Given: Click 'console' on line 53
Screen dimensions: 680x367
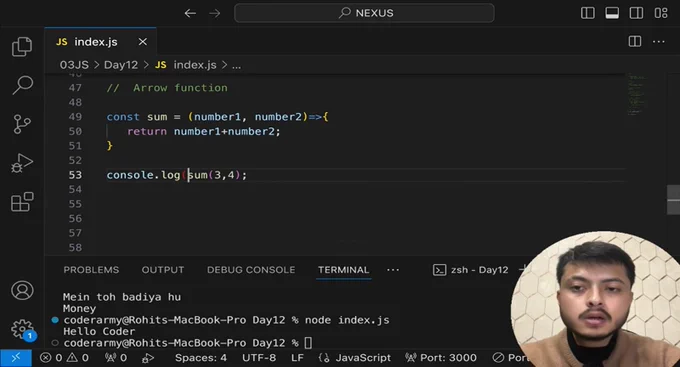Looking at the screenshot, I should [130, 175].
